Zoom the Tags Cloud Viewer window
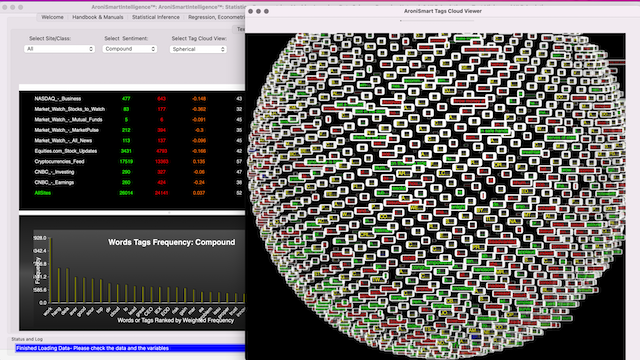Image resolution: width=640 pixels, height=360 pixels. pos(266,11)
